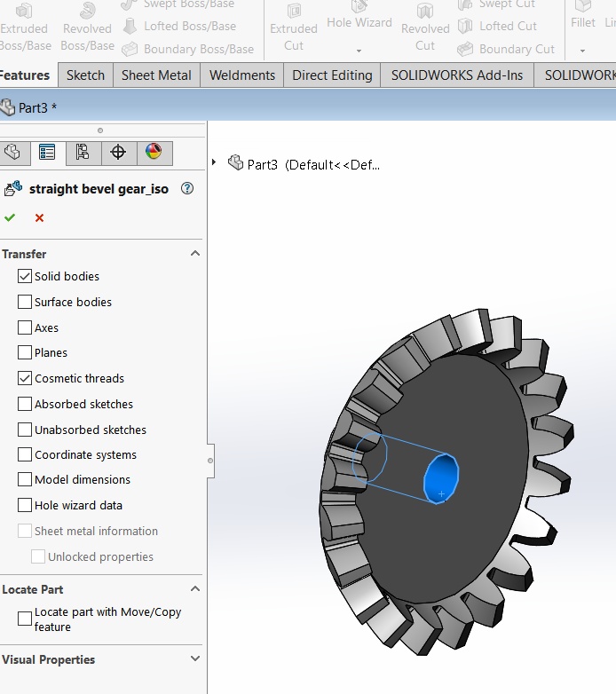This screenshot has height=694, width=616.
Task: Enable Absorbed sketches checkbox
Action: point(25,404)
